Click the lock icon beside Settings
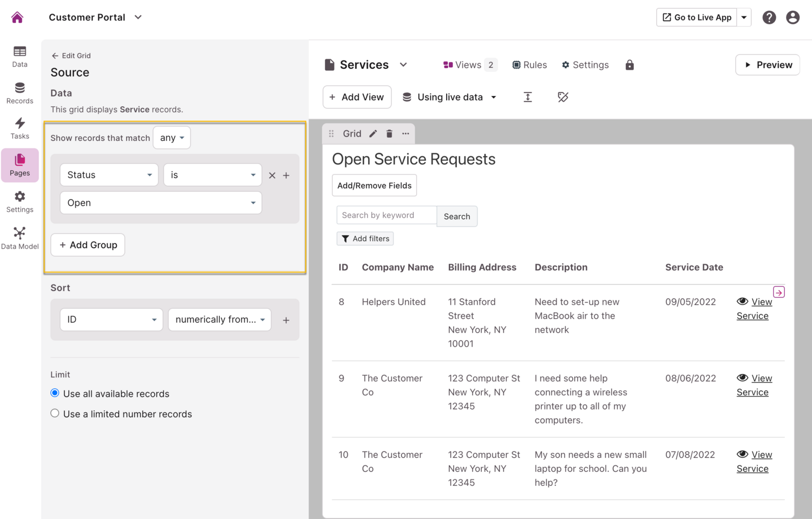Screen dimensions: 812x519 [x=629, y=65]
